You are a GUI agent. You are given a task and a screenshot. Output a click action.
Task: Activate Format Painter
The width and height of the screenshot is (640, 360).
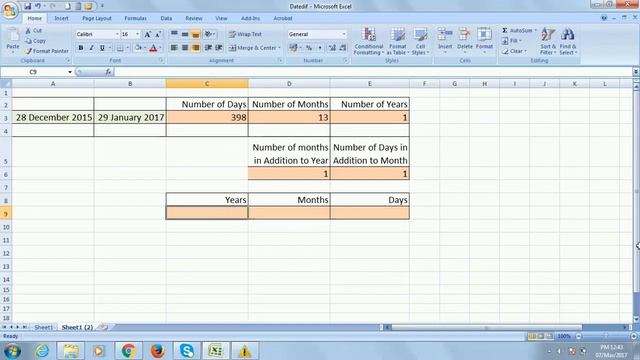(x=47, y=51)
